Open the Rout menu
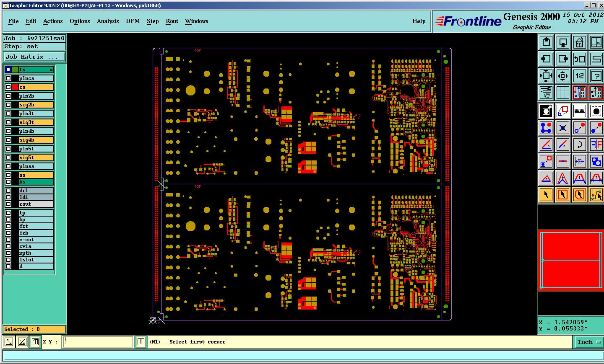604x364 pixels. (172, 21)
